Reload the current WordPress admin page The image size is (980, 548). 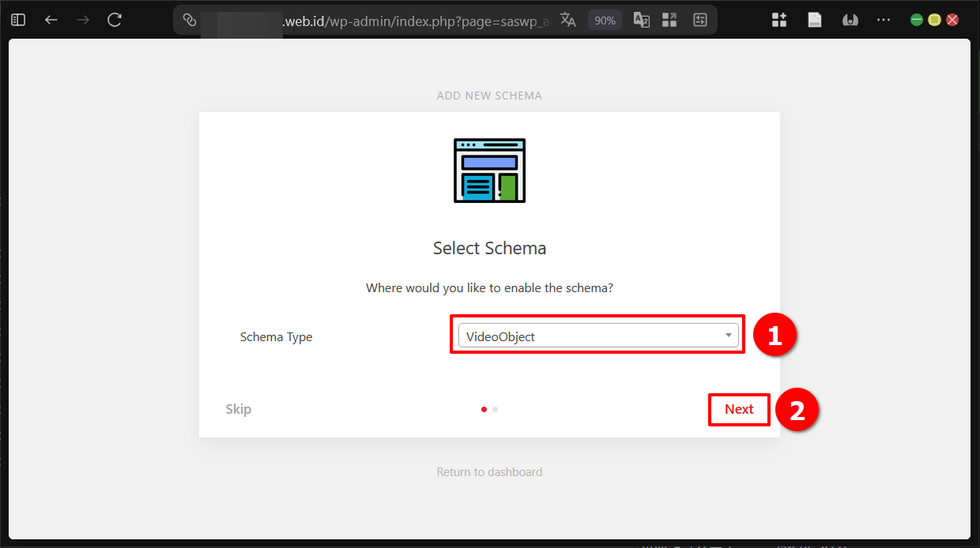(114, 20)
